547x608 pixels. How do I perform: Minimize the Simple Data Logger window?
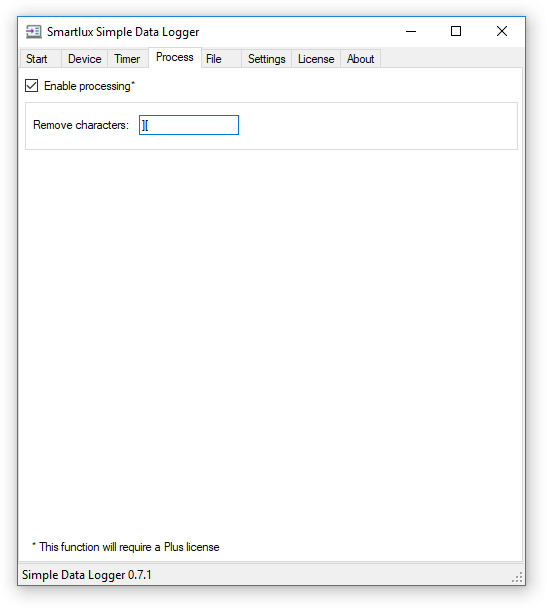[x=411, y=31]
